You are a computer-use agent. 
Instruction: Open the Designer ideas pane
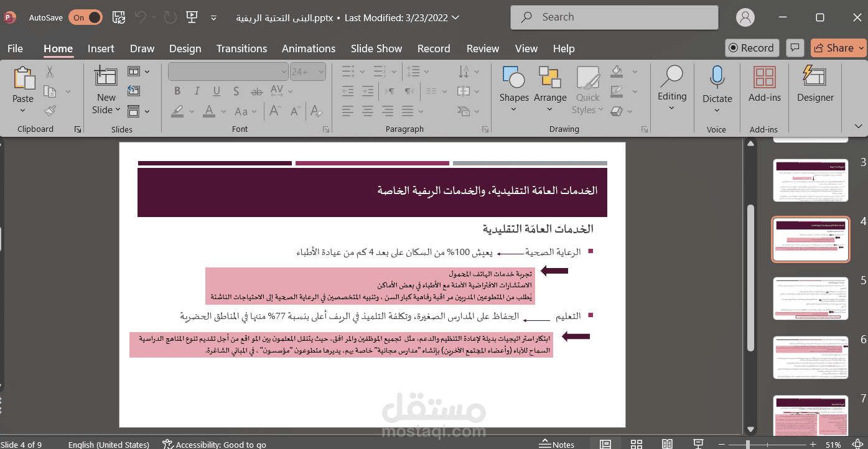(x=815, y=83)
